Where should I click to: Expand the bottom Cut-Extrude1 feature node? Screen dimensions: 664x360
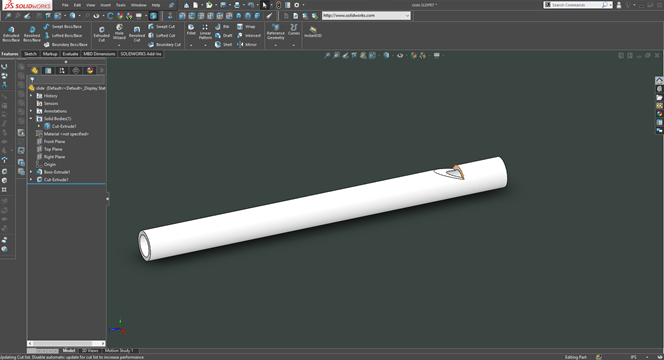click(x=31, y=180)
